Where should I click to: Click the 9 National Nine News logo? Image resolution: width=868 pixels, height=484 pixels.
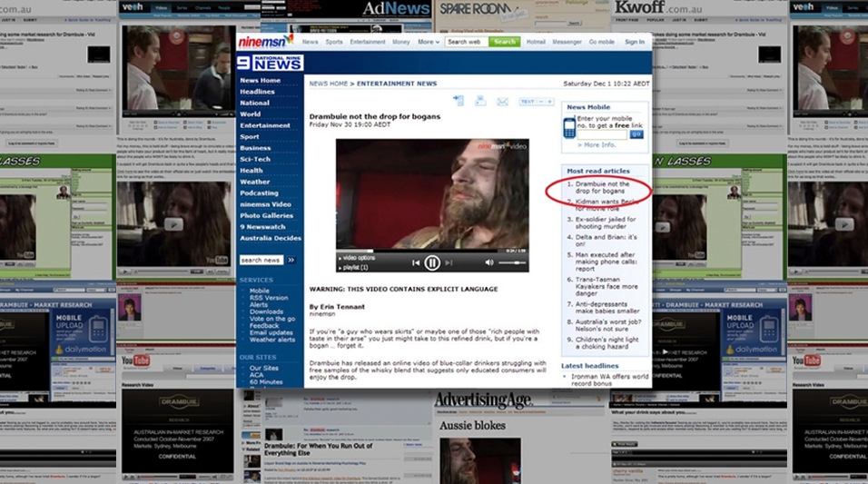[270, 64]
